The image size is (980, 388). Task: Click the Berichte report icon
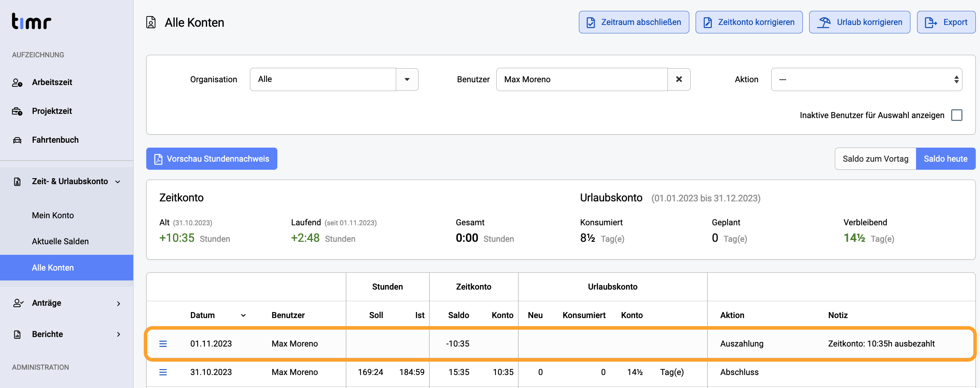(17, 334)
